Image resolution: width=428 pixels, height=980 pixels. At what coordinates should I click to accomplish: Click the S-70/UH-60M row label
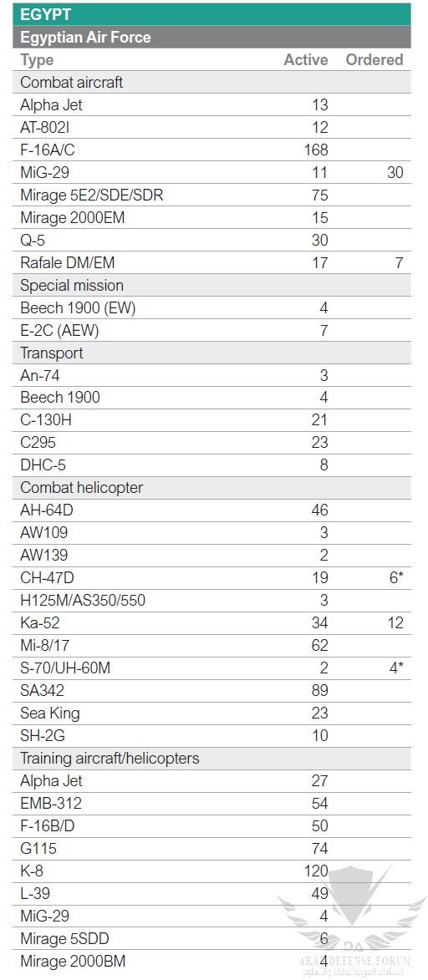[65, 668]
